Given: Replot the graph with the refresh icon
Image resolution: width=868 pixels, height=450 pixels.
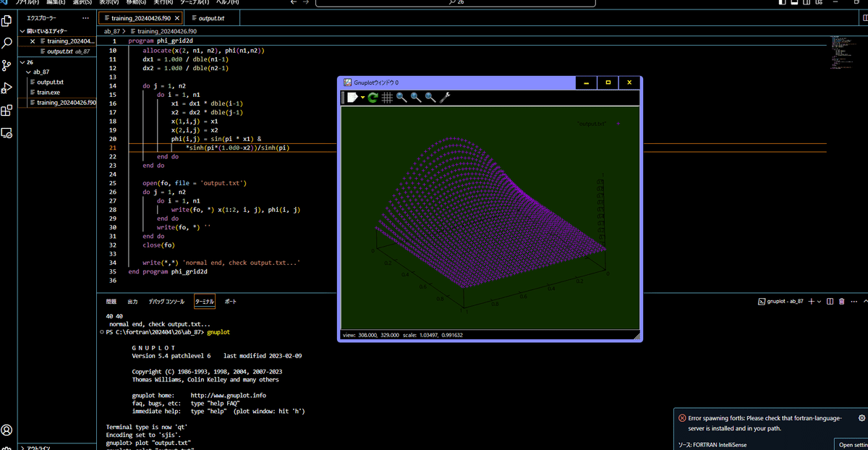Looking at the screenshot, I should (372, 97).
